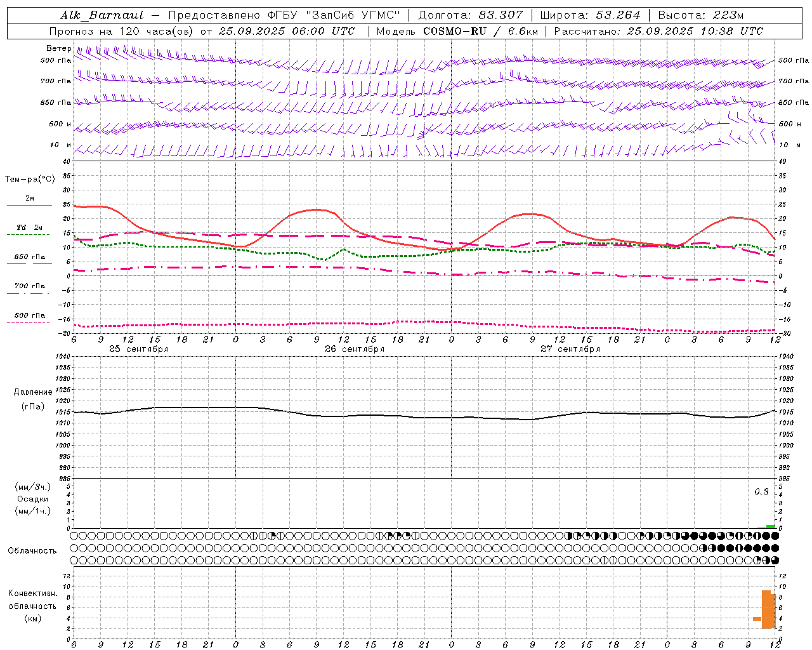812x650 pixels.
Task: Click the red 2м line sample in the temperature legend
Action: coord(29,206)
